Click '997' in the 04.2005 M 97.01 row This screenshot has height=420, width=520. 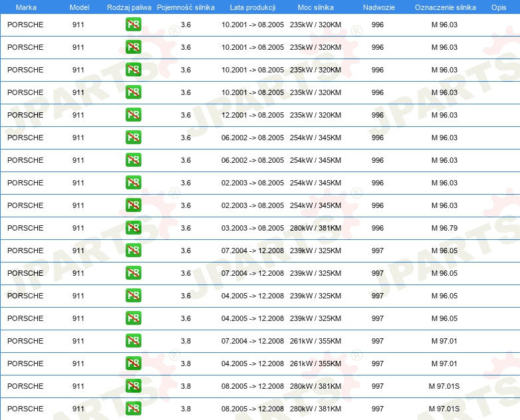[x=378, y=364]
